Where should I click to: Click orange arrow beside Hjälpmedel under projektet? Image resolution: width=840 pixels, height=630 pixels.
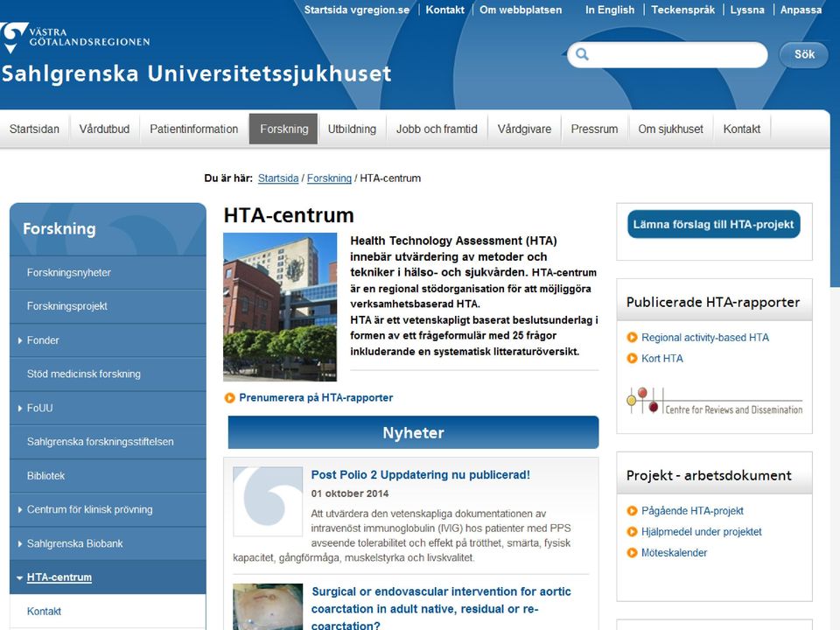[x=632, y=531]
